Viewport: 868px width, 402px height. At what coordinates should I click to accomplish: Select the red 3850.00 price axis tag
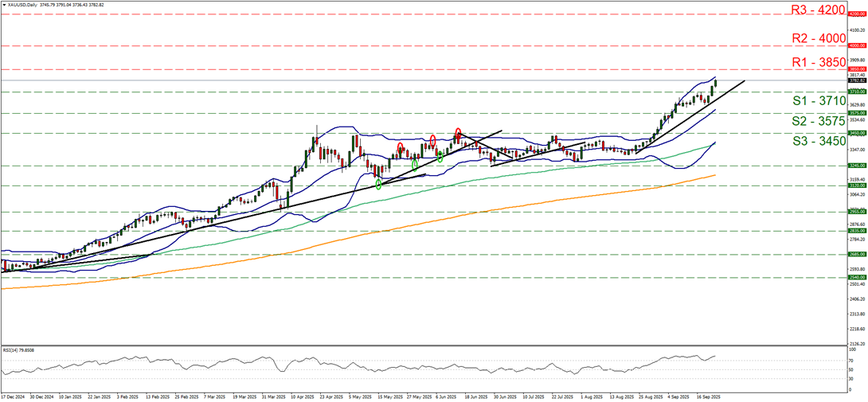tap(857, 69)
